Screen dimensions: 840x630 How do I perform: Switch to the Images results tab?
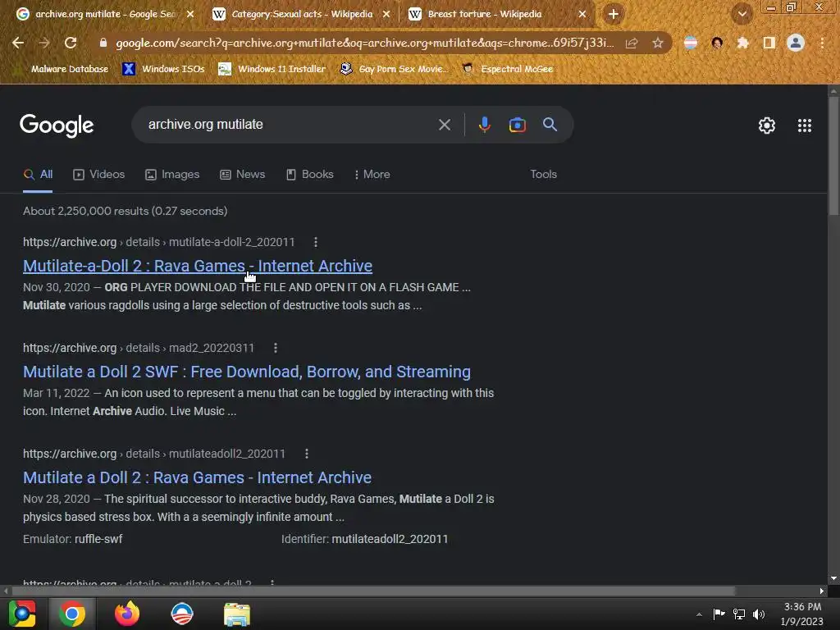pos(172,174)
